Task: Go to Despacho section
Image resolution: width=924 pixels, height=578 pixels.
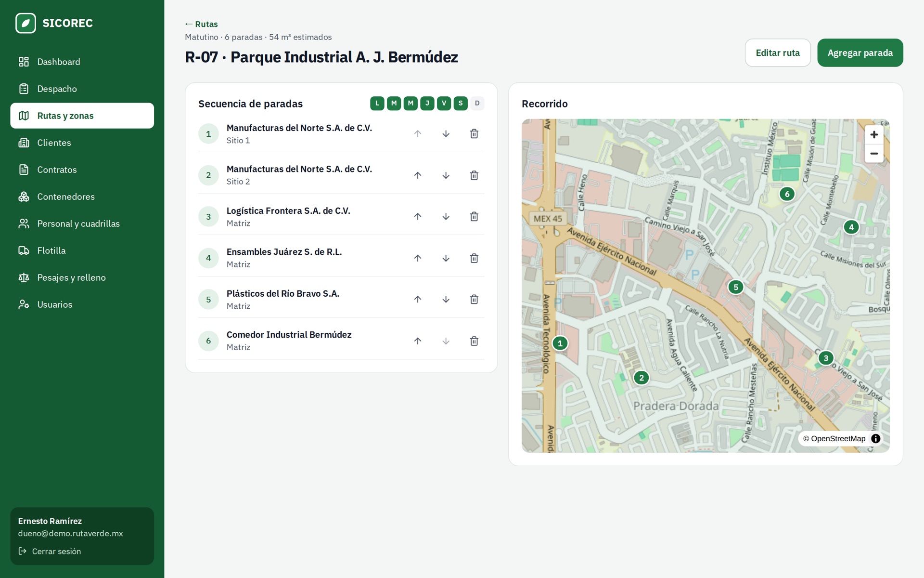Action: coord(82,89)
